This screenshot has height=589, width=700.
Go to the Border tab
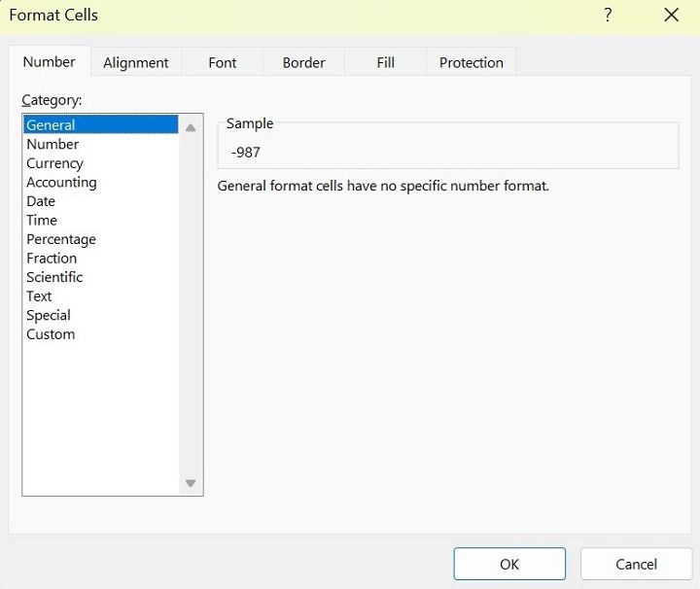(303, 62)
